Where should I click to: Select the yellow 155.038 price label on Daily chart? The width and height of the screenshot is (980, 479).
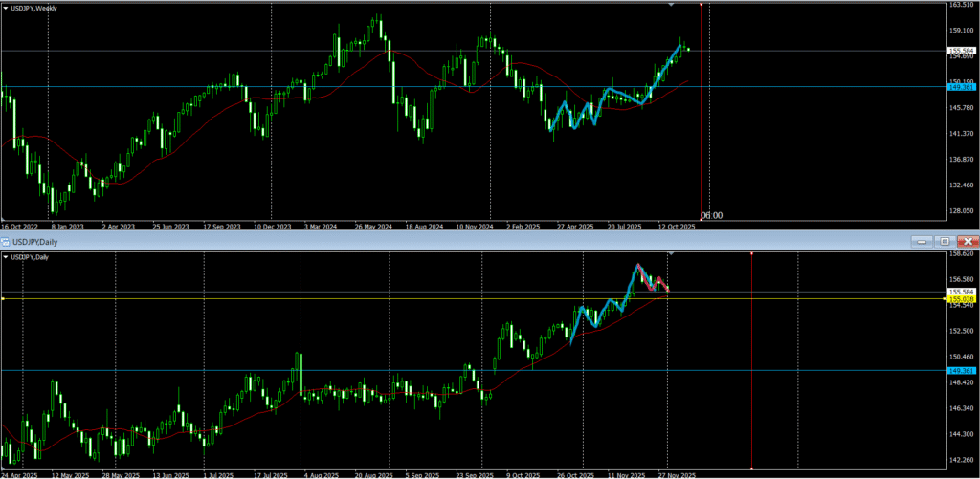960,299
